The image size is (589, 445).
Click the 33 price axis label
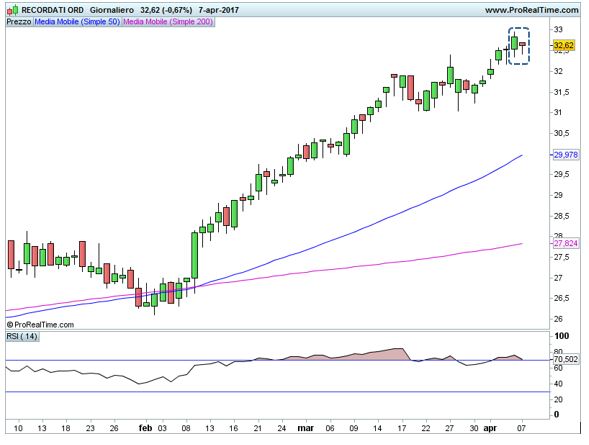tap(558, 29)
